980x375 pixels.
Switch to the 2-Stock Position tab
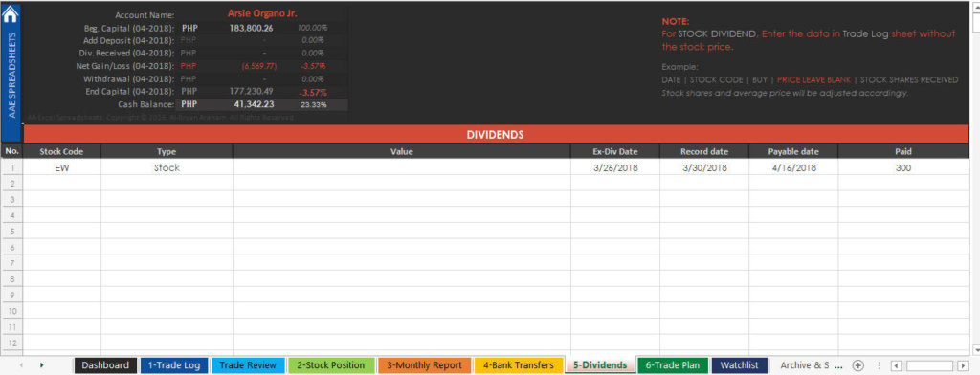(x=330, y=365)
